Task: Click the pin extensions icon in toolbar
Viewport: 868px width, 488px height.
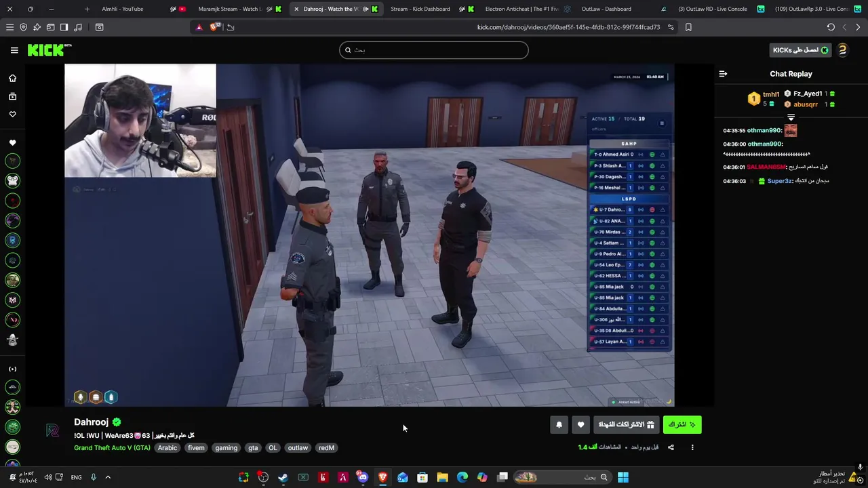Action: click(x=37, y=27)
